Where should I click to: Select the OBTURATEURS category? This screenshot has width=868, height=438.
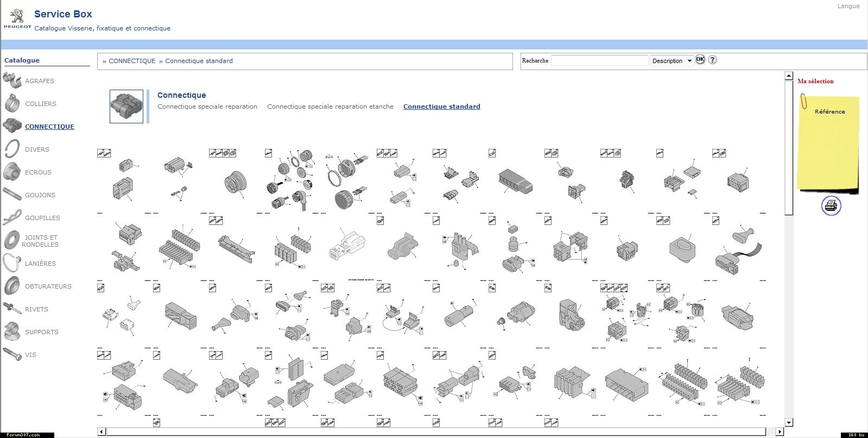(x=48, y=286)
